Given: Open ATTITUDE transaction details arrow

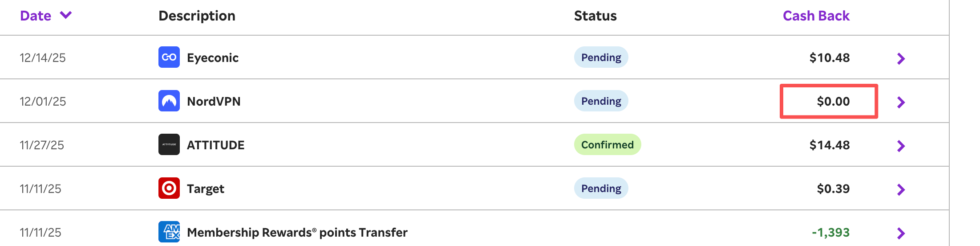Looking at the screenshot, I should [x=901, y=146].
